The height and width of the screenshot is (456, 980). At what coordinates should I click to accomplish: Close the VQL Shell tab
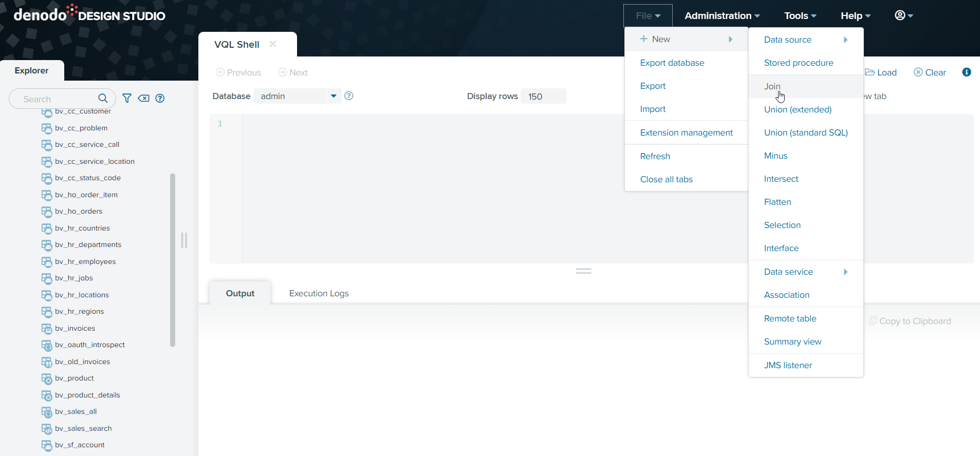tap(273, 44)
